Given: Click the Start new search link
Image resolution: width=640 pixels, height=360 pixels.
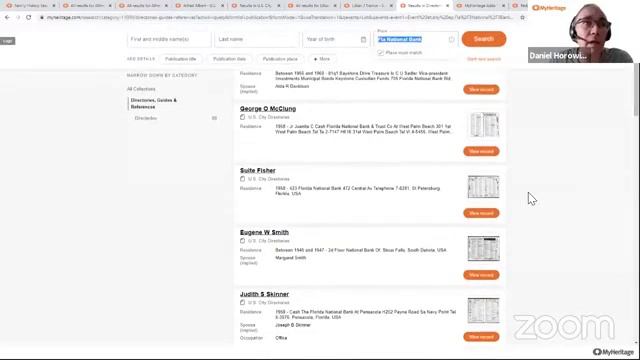Looking at the screenshot, I should point(484,59).
